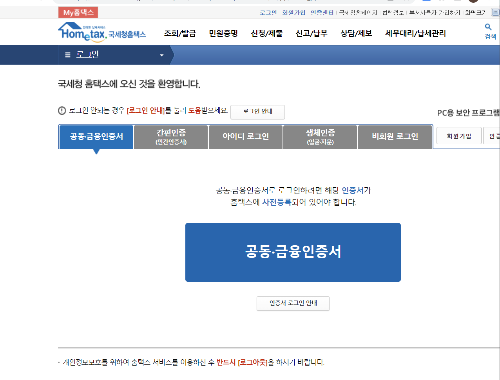Image resolution: width=500 pixels, height=380 pixels.
Task: Click the 회원가입 link in top bar
Action: pyautogui.click(x=294, y=13)
